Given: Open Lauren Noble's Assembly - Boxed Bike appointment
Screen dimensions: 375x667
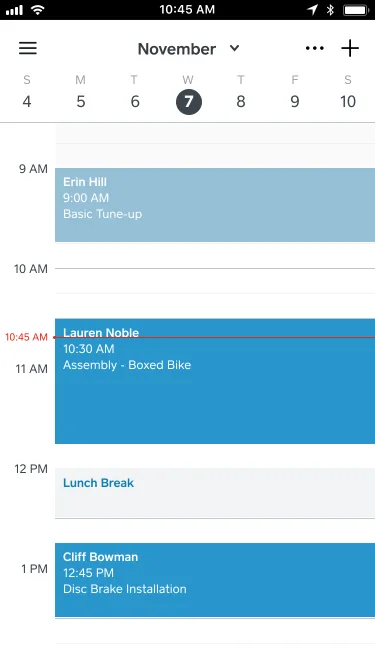Looking at the screenshot, I should 215,381.
